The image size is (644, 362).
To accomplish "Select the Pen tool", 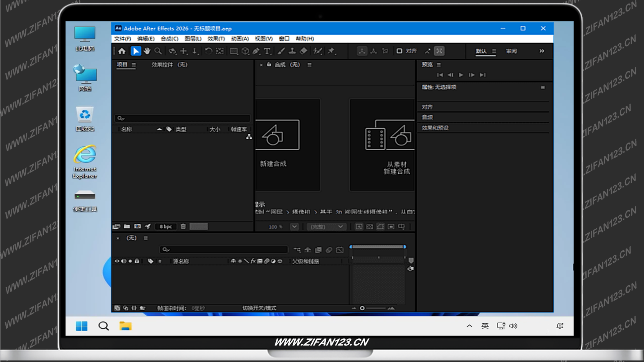I will (256, 51).
